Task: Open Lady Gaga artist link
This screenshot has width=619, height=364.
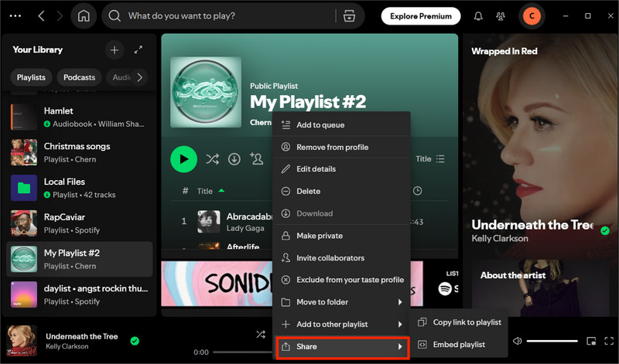Action: tap(245, 228)
